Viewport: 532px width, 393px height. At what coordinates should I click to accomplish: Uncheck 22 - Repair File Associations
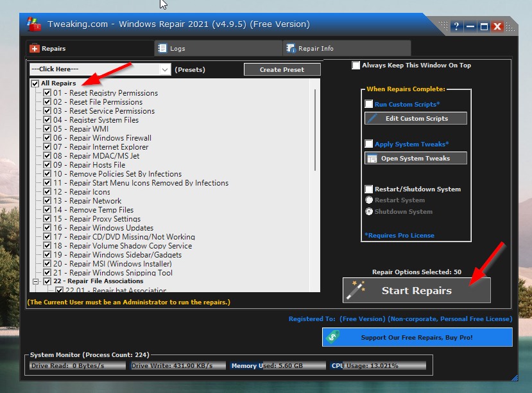point(47,281)
